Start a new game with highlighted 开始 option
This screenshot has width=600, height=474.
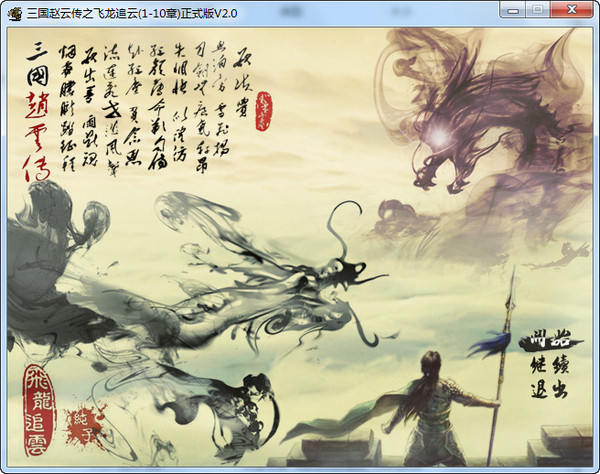tap(550, 339)
